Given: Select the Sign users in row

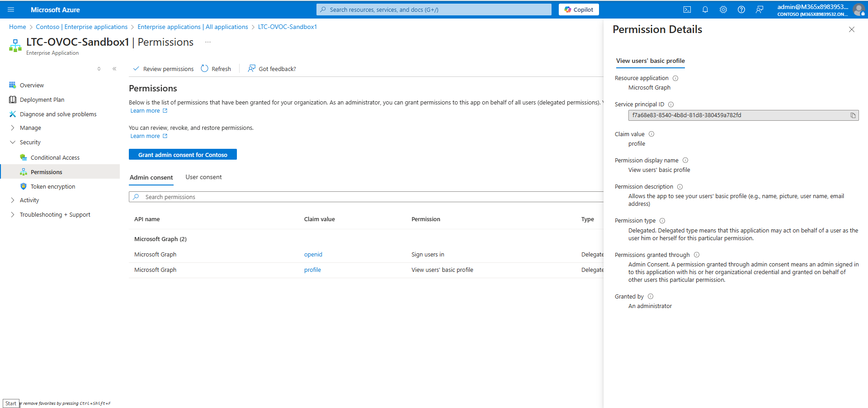Looking at the screenshot, I should click(366, 255).
